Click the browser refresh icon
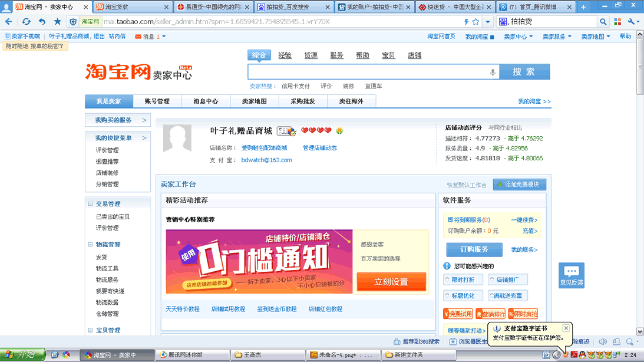Screen dimensions: 644x362 [26, 22]
